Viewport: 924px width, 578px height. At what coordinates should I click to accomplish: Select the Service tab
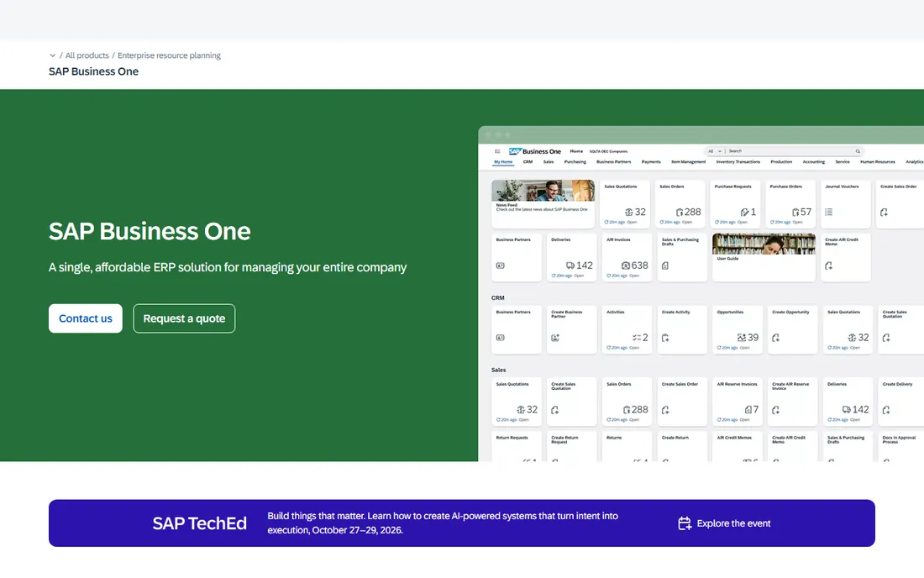point(843,161)
